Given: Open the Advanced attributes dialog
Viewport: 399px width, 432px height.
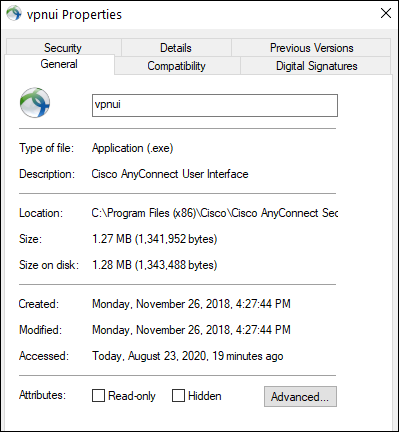Looking at the screenshot, I should [300, 397].
